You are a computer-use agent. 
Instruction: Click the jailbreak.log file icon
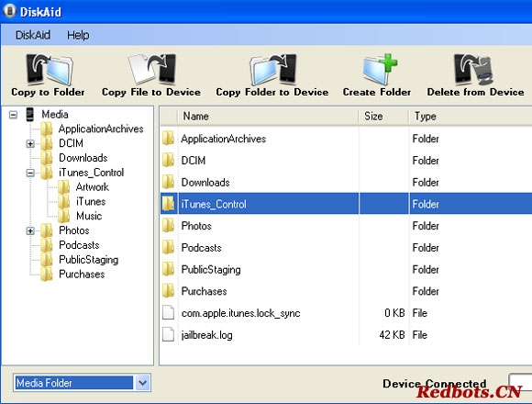pyautogui.click(x=168, y=335)
